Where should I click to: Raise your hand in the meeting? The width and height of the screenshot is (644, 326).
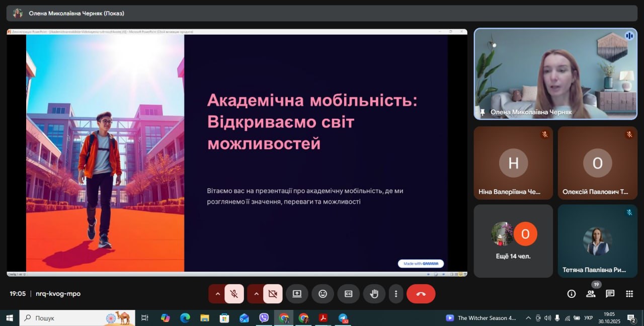[x=374, y=294]
